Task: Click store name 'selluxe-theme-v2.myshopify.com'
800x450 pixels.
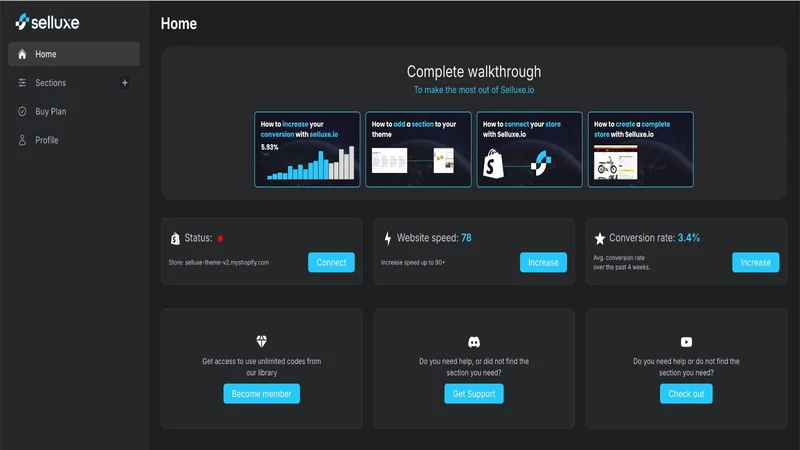Action: click(x=227, y=262)
